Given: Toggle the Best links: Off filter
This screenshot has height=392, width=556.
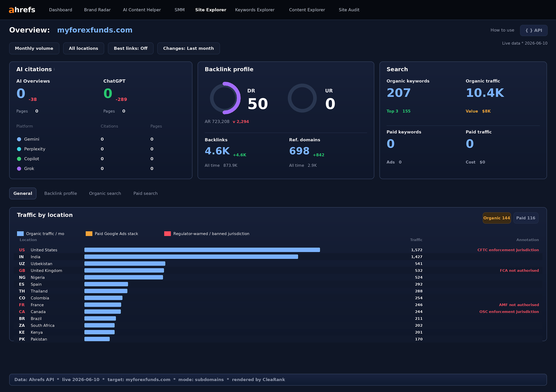Looking at the screenshot, I should [130, 48].
